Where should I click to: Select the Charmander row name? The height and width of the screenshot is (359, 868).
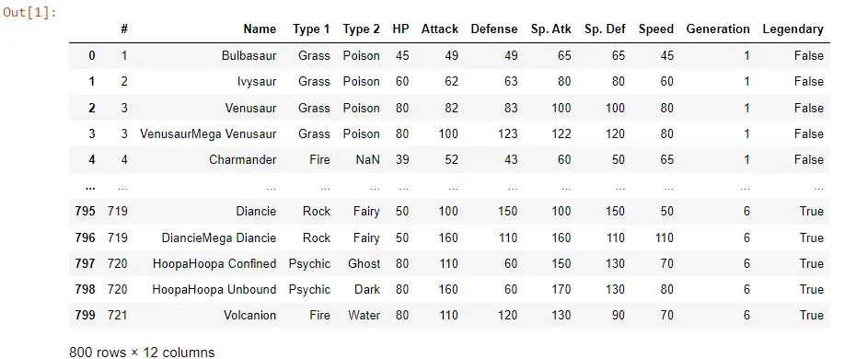pos(242,159)
